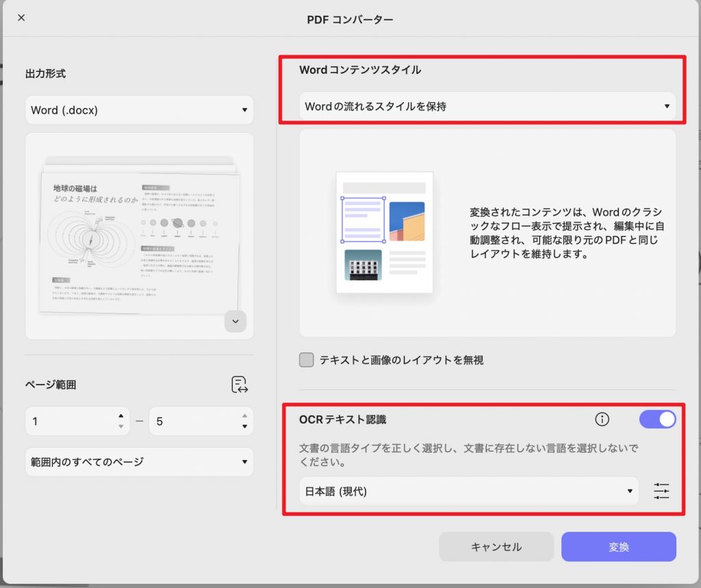Image resolution: width=701 pixels, height=588 pixels.
Task: Decrease the start page number stepper
Action: (120, 426)
